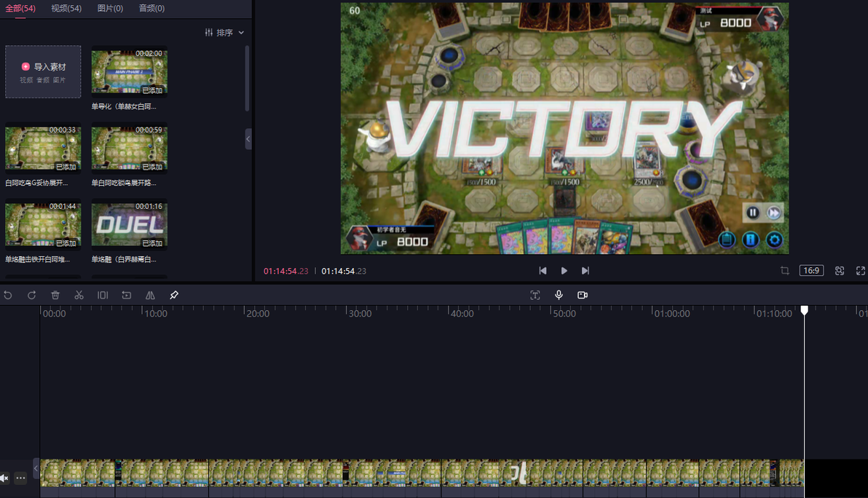The height and width of the screenshot is (498, 868).
Task: Open the crop tool under preview
Action: click(785, 271)
